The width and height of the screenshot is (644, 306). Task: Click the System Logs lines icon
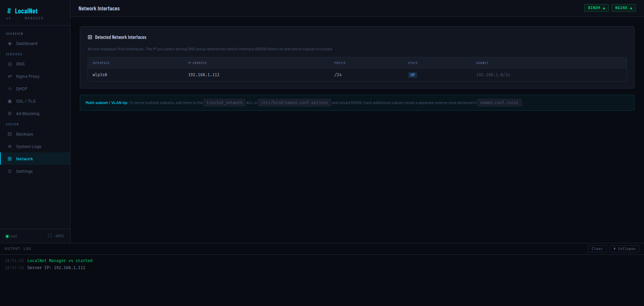point(10,147)
